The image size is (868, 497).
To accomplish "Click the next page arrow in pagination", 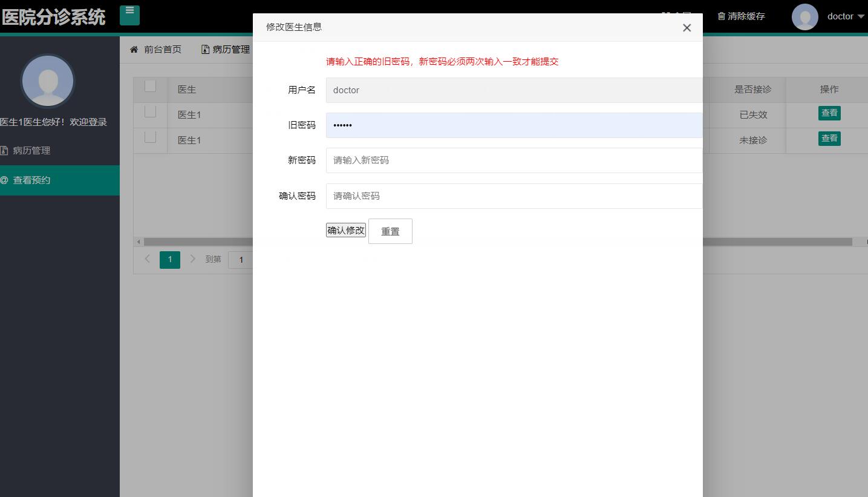I will coord(192,259).
